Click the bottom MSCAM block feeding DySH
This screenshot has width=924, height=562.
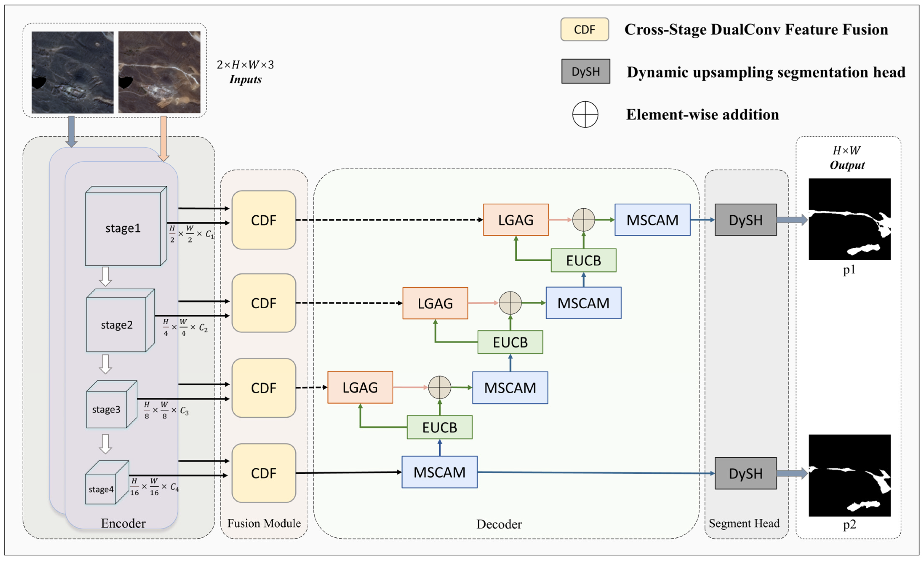tap(439, 472)
